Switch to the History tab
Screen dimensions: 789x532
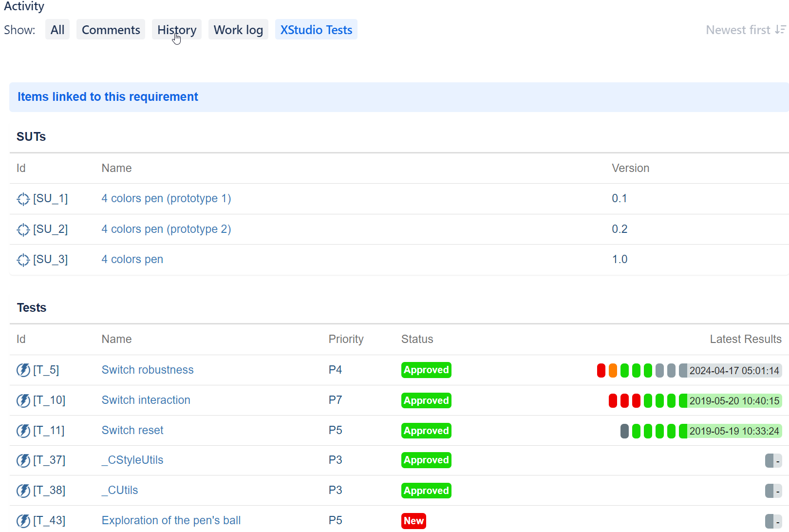click(177, 30)
